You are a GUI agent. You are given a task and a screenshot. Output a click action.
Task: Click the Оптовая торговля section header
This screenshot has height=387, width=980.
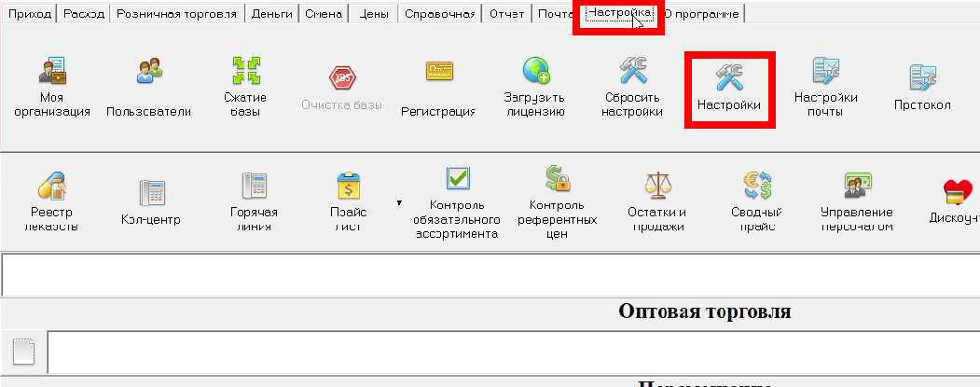[704, 311]
